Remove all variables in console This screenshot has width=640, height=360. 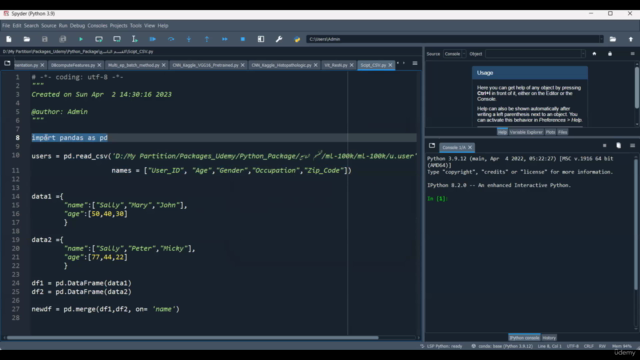coord(618,146)
